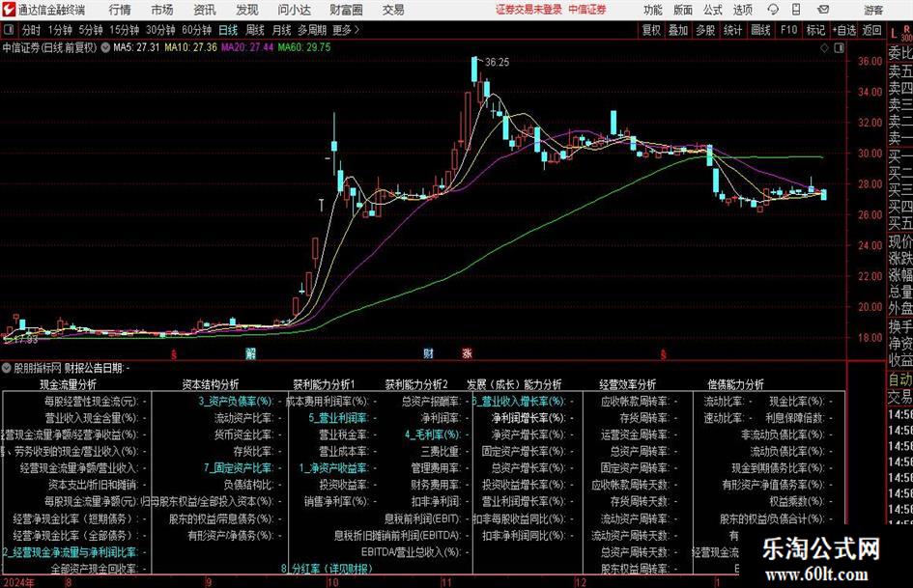This screenshot has width=913, height=588.
Task: Click the 画线 drawing toolbar button
Action: pos(760,30)
